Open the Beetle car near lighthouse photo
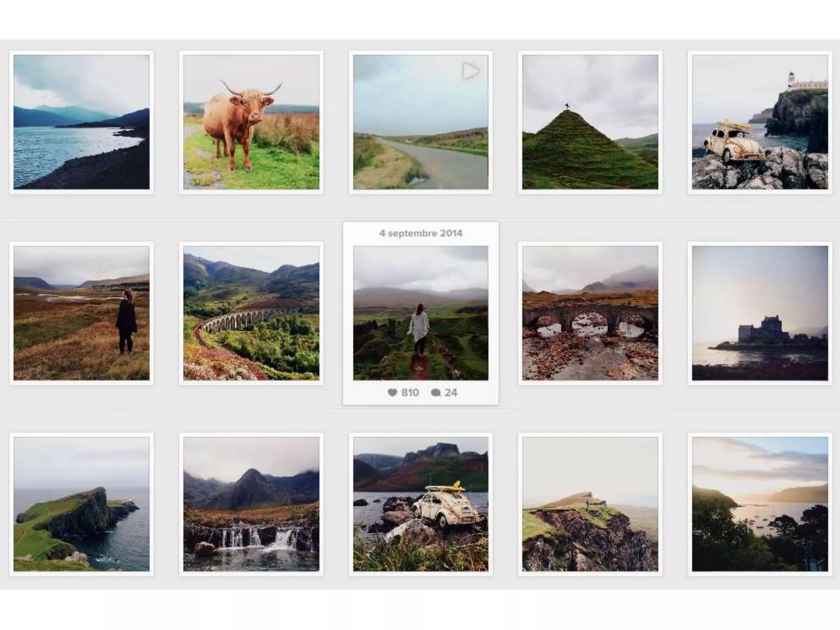 760,122
